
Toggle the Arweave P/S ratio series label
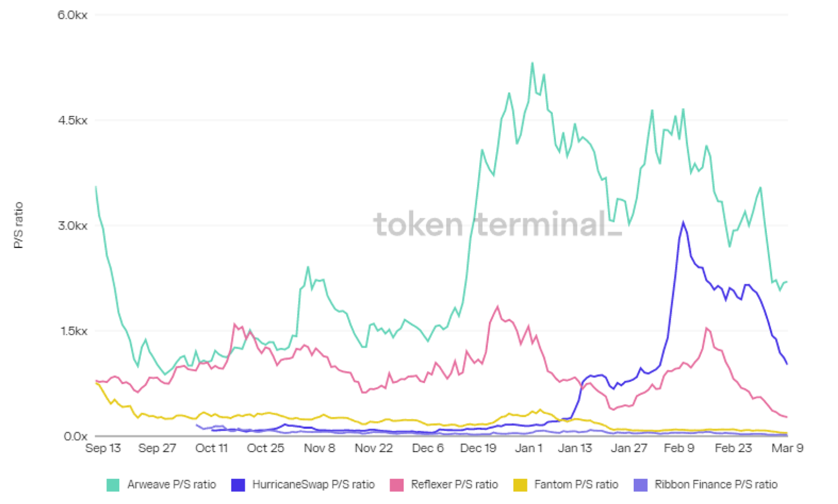[172, 484]
